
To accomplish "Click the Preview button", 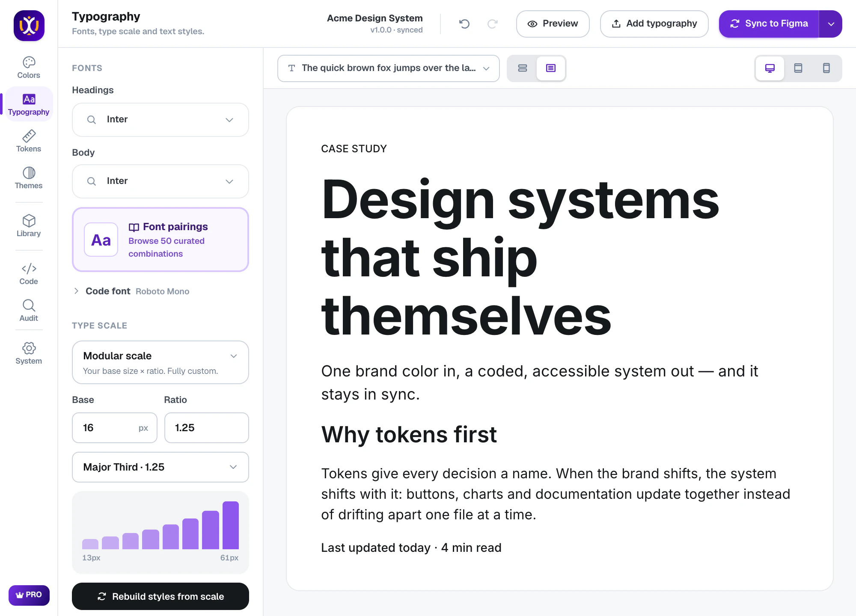I will coord(553,24).
